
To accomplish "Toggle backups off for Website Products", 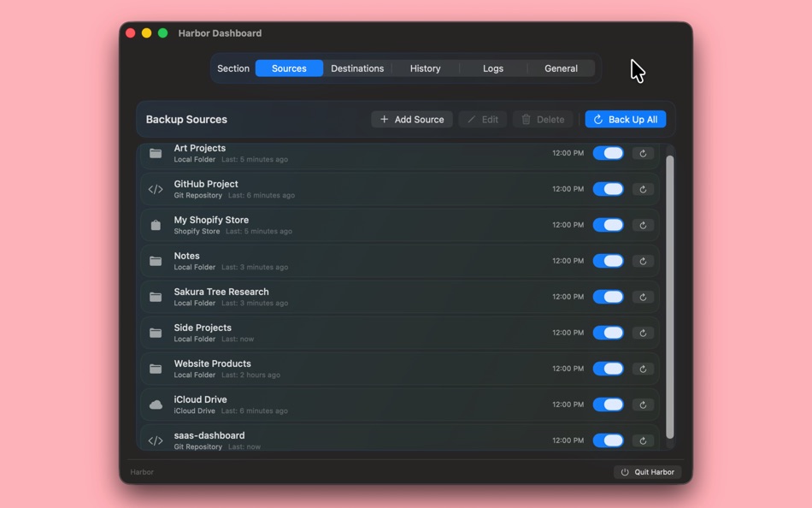I will [609, 369].
